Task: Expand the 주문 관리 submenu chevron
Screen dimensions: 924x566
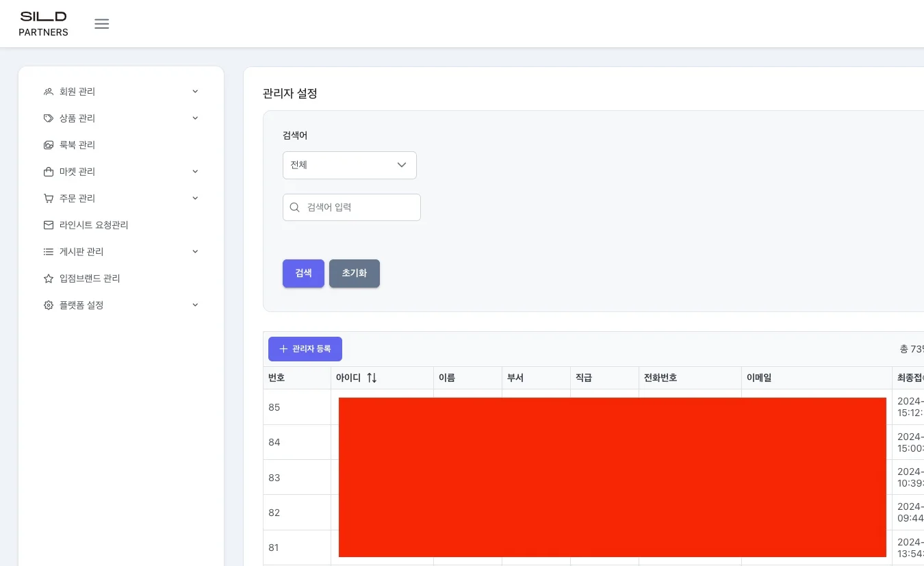Action: click(x=195, y=198)
